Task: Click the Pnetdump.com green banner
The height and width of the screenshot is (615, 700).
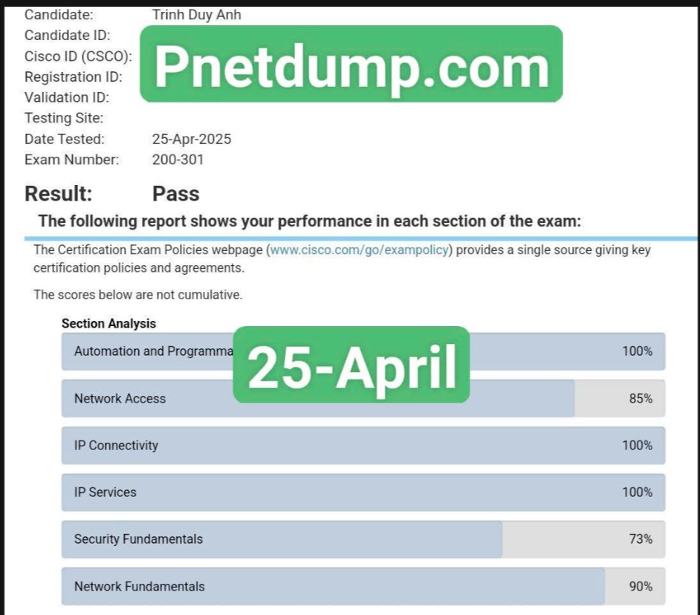Action: pos(351,64)
